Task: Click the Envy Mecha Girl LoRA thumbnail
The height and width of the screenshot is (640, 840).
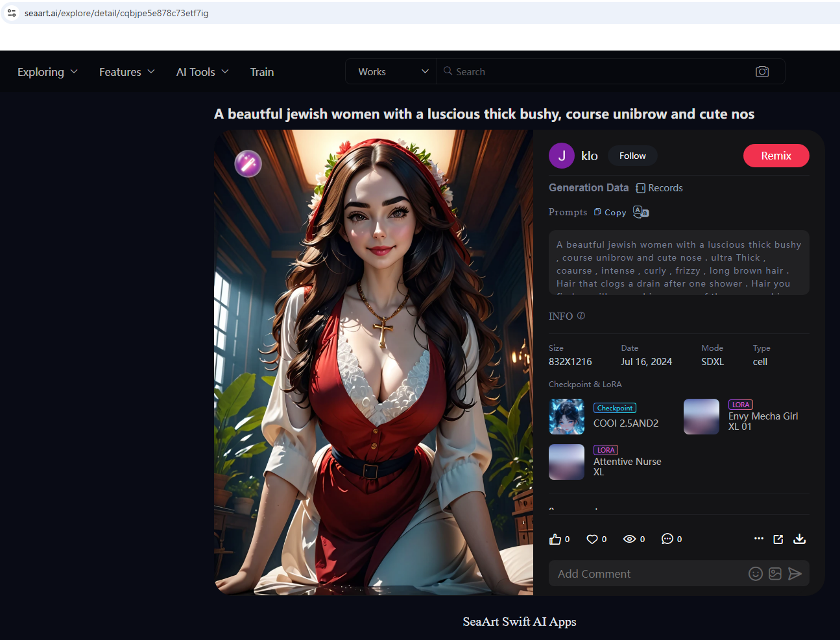Action: point(702,416)
